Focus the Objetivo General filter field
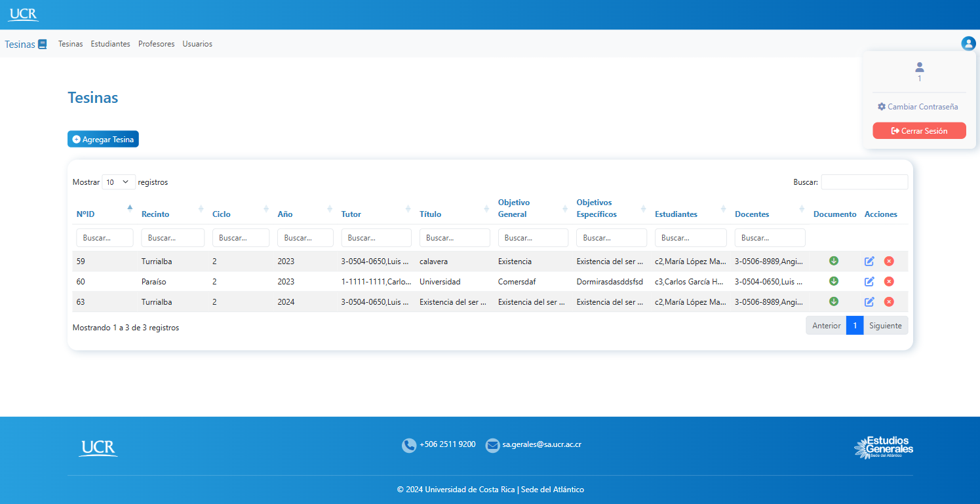The height and width of the screenshot is (504, 980). (x=534, y=238)
